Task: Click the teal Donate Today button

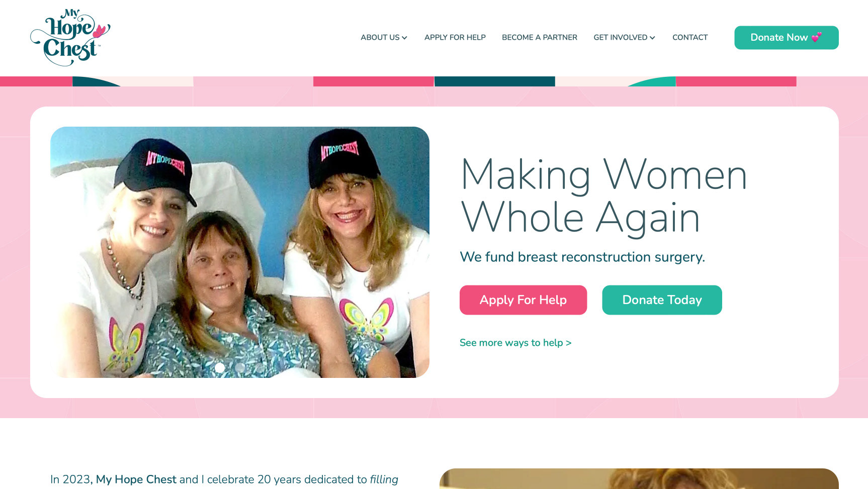Action: click(662, 300)
